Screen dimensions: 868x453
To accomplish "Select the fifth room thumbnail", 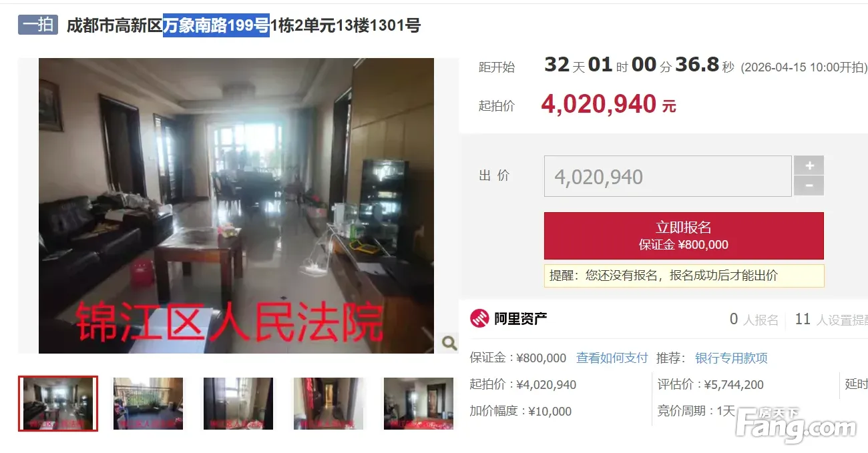I will pos(419,404).
